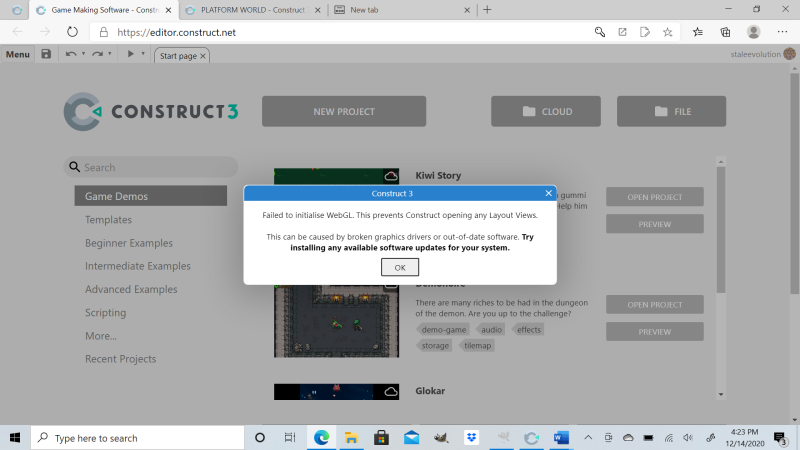Image resolution: width=800 pixels, height=450 pixels.
Task: Open Windows Start menu
Action: click(15, 438)
